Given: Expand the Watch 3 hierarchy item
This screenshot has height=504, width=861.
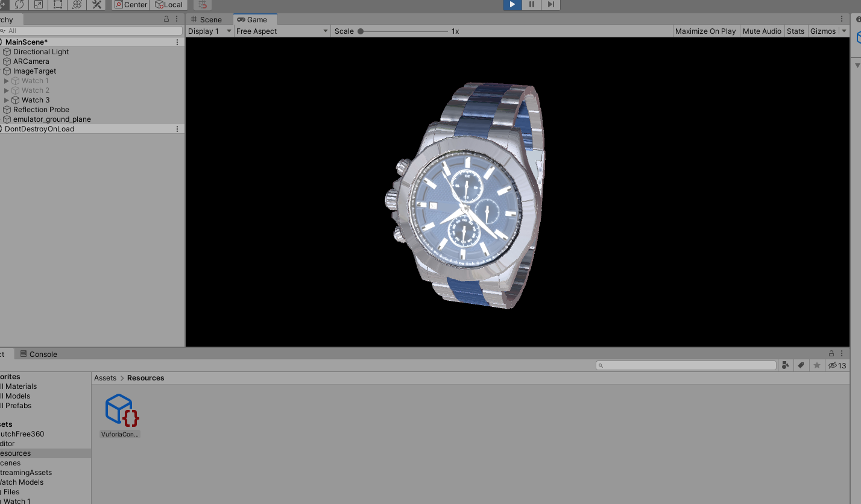Looking at the screenshot, I should [x=7, y=99].
